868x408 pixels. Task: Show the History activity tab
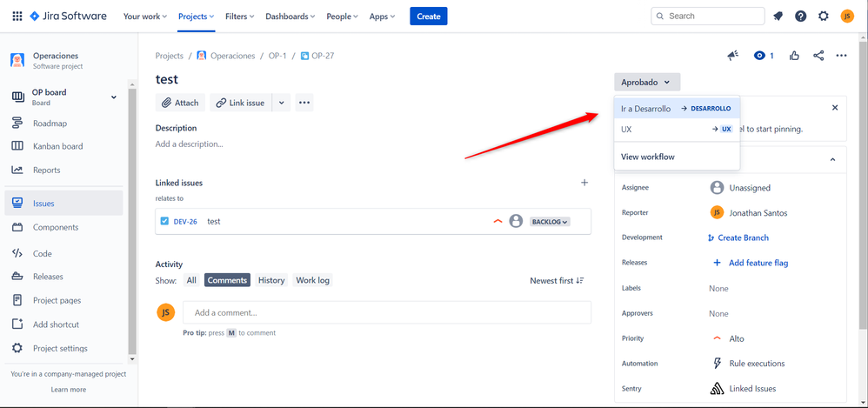[271, 280]
